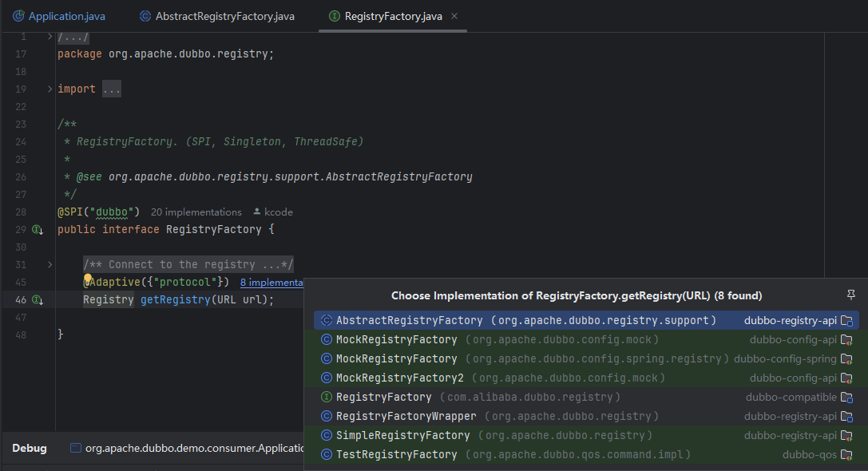The image size is (868, 471).
Task: Click the gutter implemented-method icon on line 46
Action: tap(37, 300)
